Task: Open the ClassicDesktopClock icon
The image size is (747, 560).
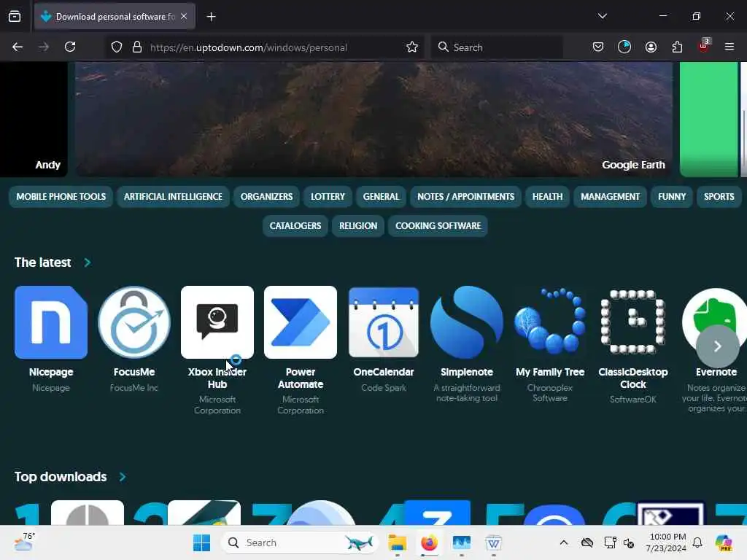Action: tap(632, 322)
